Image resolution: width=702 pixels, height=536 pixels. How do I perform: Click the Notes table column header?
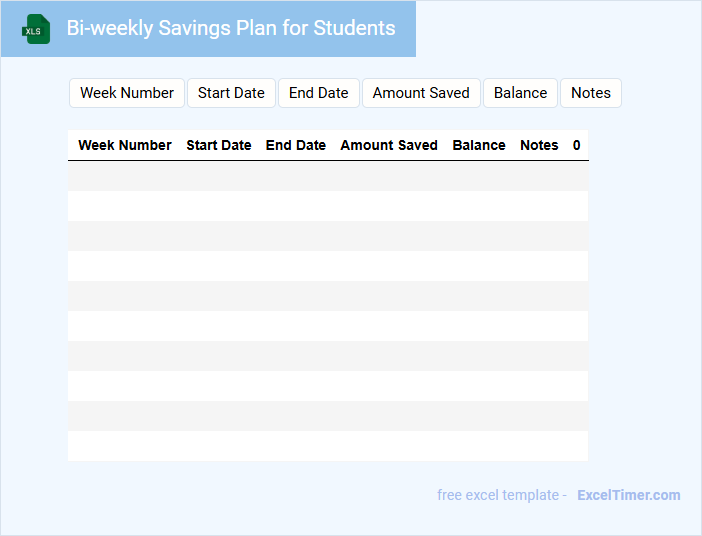click(x=539, y=145)
